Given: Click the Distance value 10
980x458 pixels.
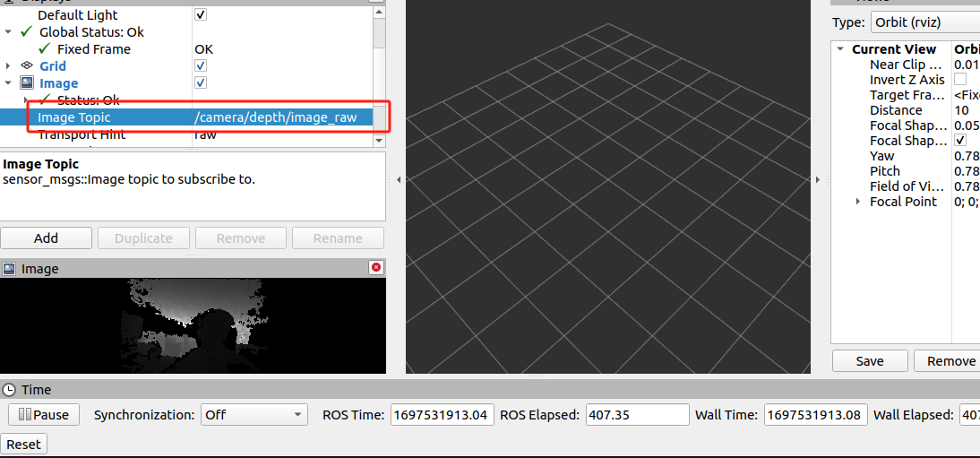Looking at the screenshot, I should (x=962, y=110).
